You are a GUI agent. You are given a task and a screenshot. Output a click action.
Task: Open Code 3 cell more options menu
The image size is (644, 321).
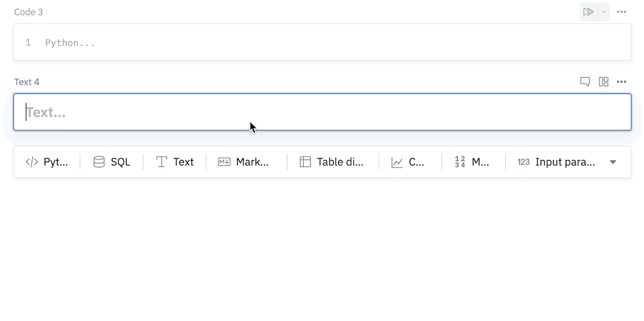[x=621, y=12]
